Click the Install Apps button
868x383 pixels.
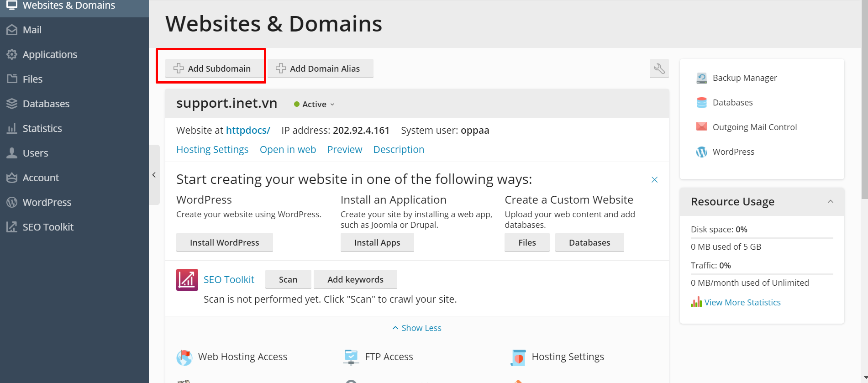(377, 242)
